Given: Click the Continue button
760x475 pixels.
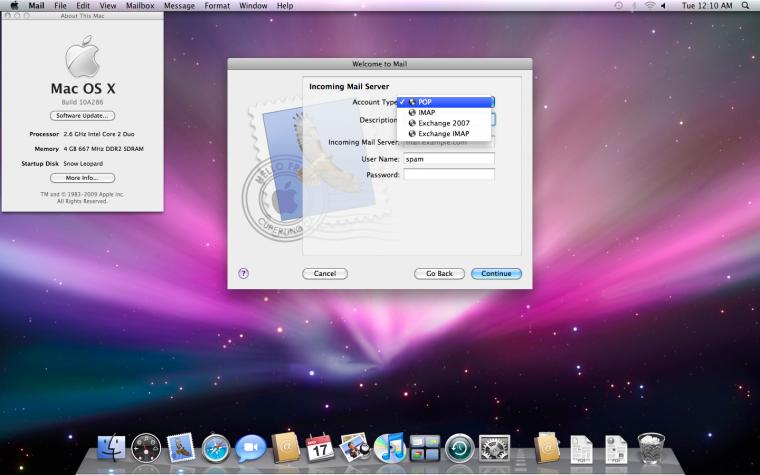Looking at the screenshot, I should 496,273.
